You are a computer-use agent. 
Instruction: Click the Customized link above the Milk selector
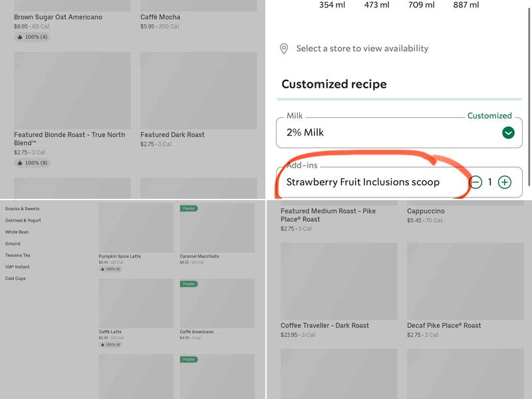click(489, 114)
